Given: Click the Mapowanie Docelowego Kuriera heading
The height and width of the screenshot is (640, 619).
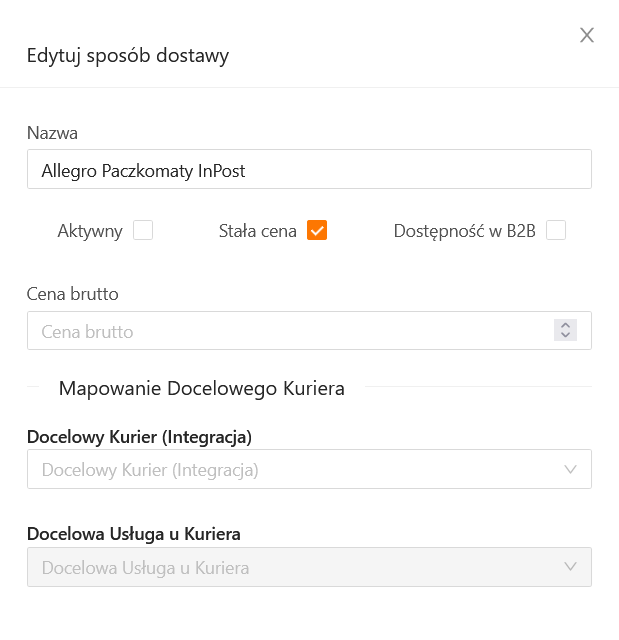Looking at the screenshot, I should (x=202, y=388).
